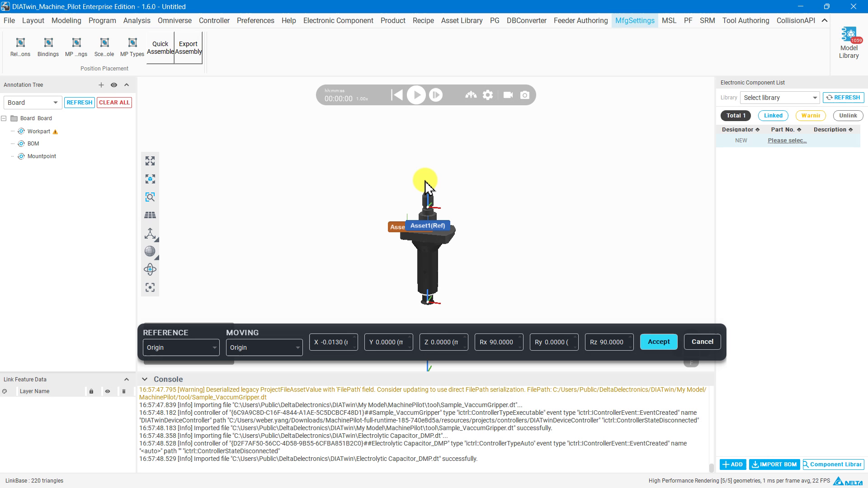Play the simulation
The width and height of the screenshot is (868, 488).
point(416,95)
